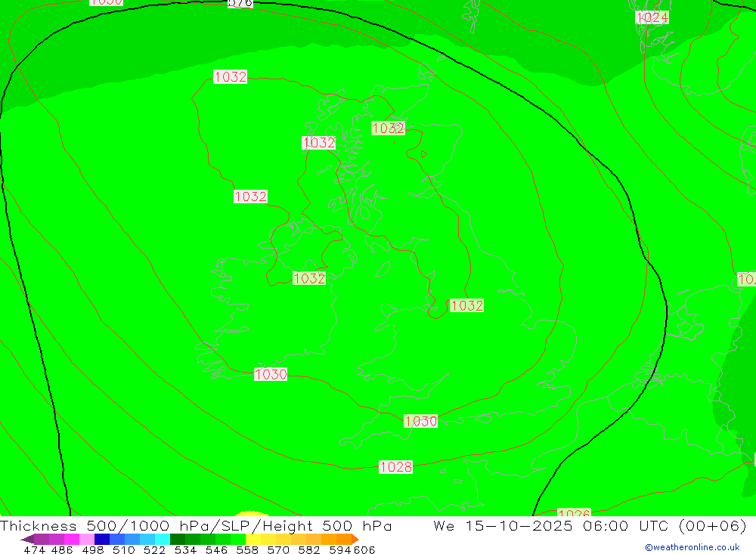
Task: Click the forecast time 'We 15-10-2025 06:00 UTC (00+06)'
Action: click(590, 525)
